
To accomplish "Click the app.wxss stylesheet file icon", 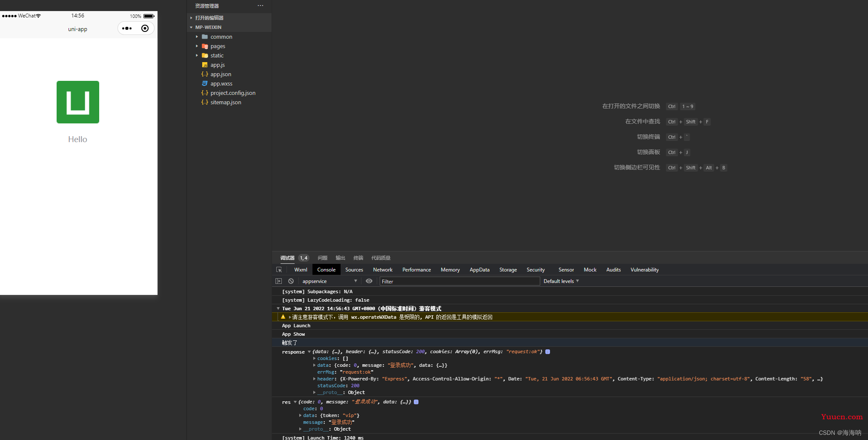I will (205, 83).
